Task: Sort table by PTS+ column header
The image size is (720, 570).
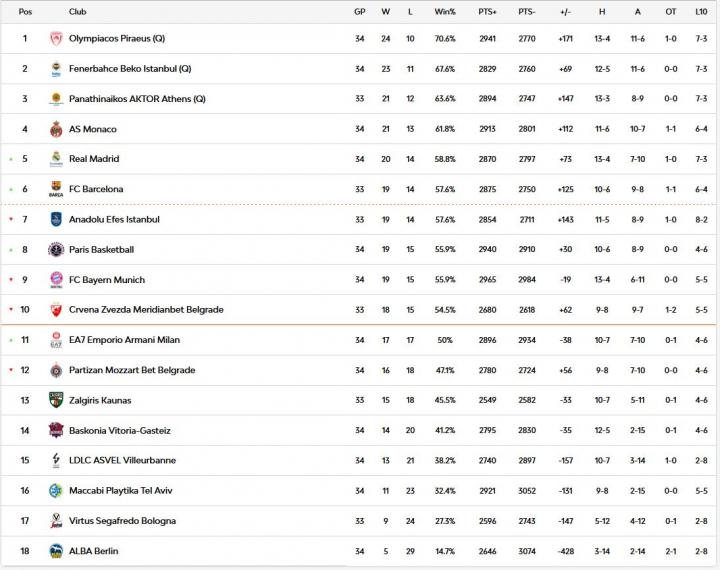Action: point(487,12)
